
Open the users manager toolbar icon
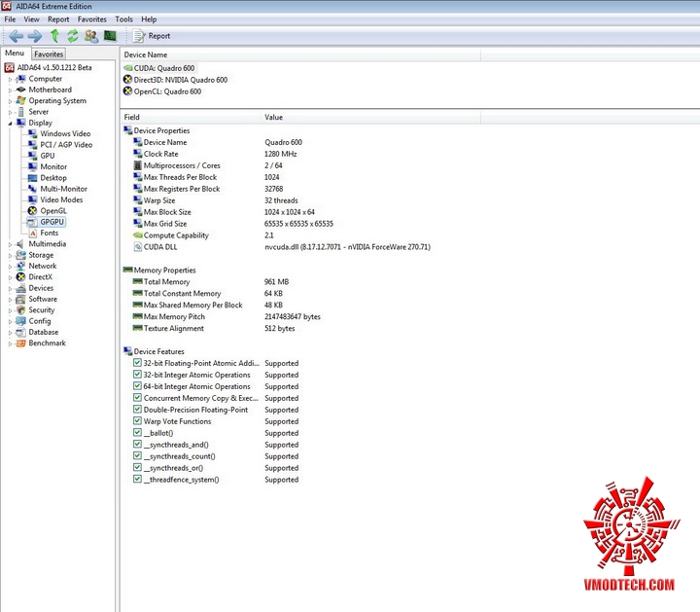pyautogui.click(x=91, y=36)
